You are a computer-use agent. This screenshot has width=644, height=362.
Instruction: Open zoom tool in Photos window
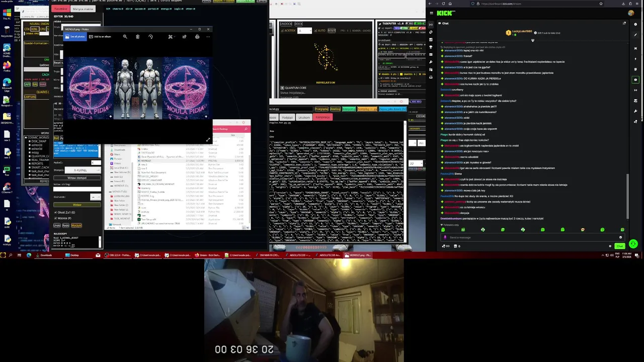[x=125, y=37]
